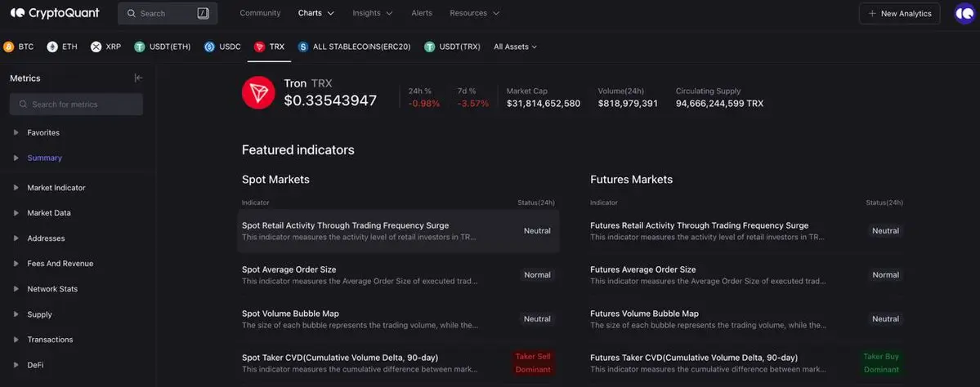Click the -0.98% 24h change value
This screenshot has width=980, height=387.
pyautogui.click(x=423, y=104)
